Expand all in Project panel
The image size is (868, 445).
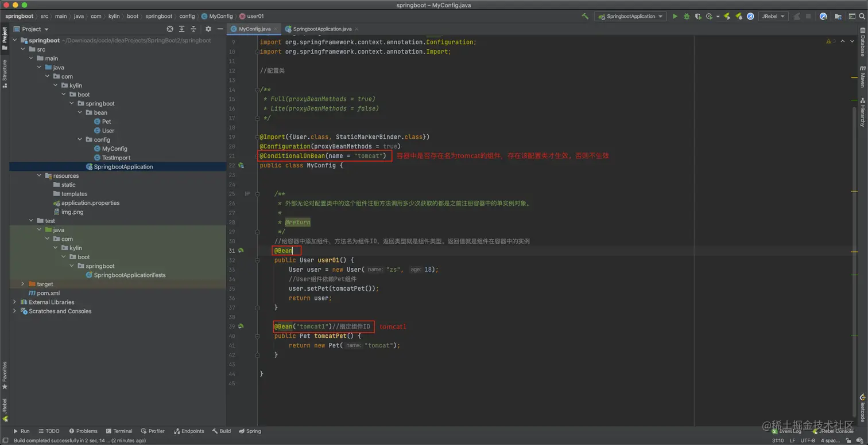[x=182, y=29]
